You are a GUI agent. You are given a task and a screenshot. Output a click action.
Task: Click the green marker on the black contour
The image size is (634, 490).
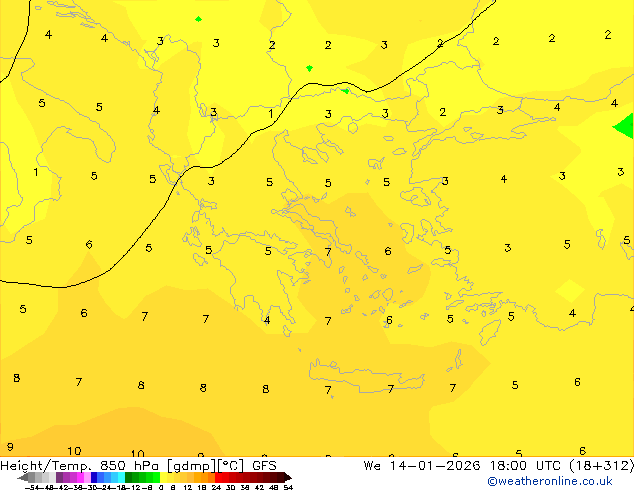click(345, 91)
